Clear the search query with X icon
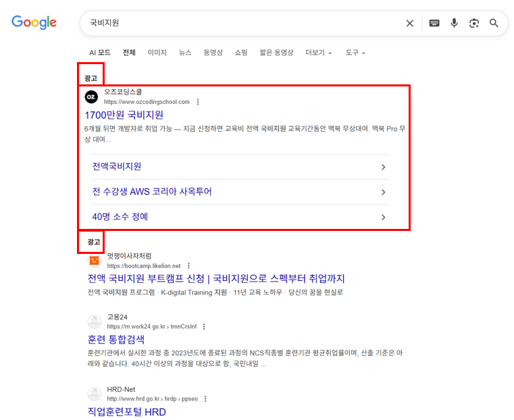 pos(410,23)
